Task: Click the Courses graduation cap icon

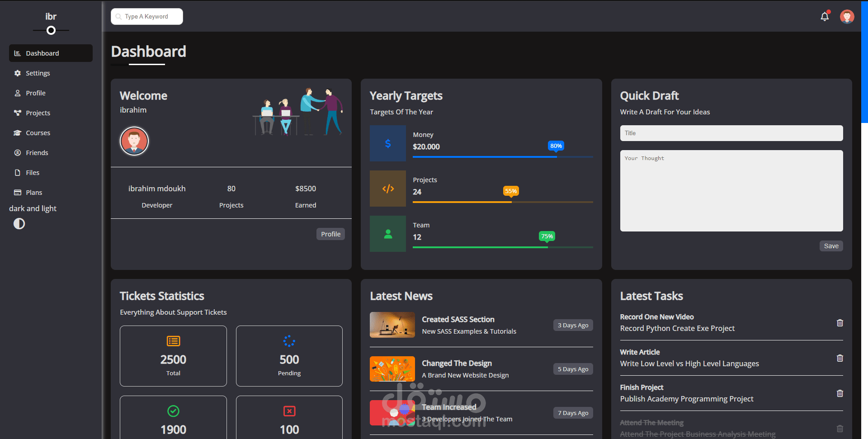Action: tap(18, 133)
